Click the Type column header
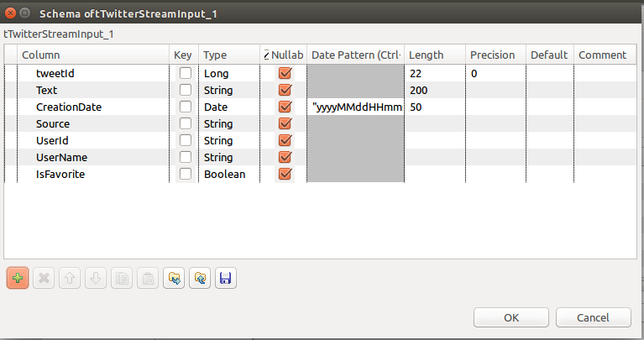Image resolution: width=644 pixels, height=340 pixels. coord(229,55)
